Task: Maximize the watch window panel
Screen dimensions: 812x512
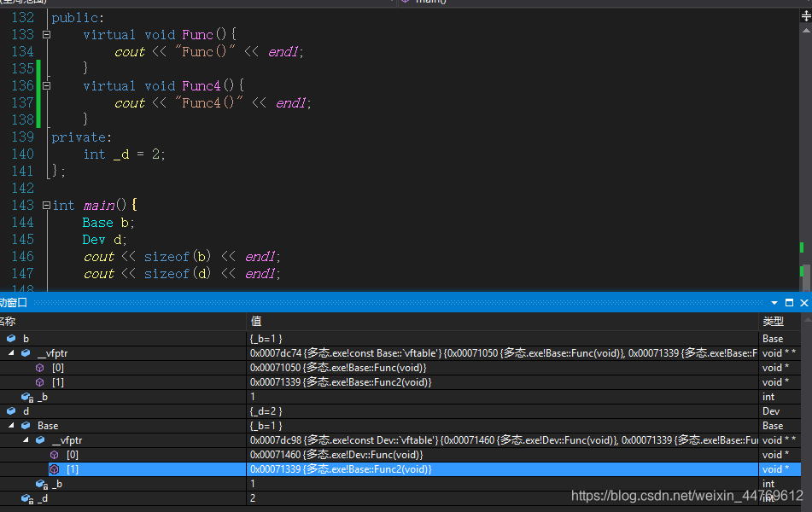Action: click(x=789, y=303)
